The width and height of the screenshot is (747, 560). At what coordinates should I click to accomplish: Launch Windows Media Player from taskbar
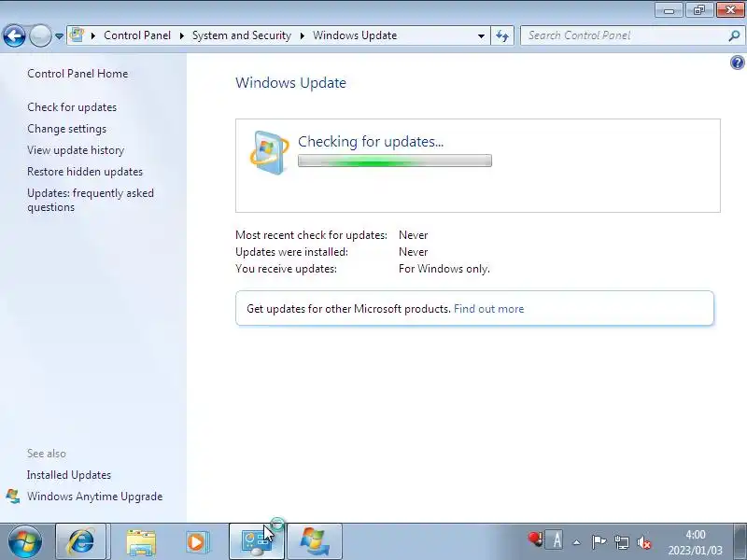tap(197, 541)
